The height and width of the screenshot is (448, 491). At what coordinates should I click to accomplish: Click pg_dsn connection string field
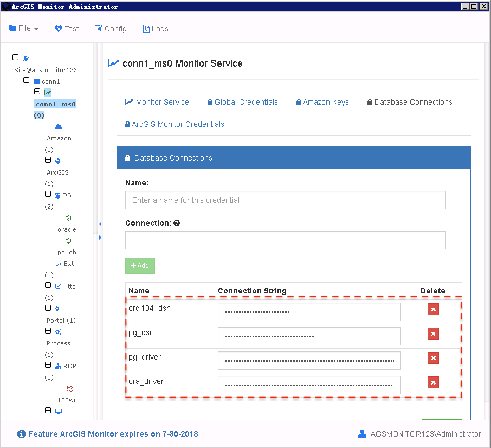(309, 336)
